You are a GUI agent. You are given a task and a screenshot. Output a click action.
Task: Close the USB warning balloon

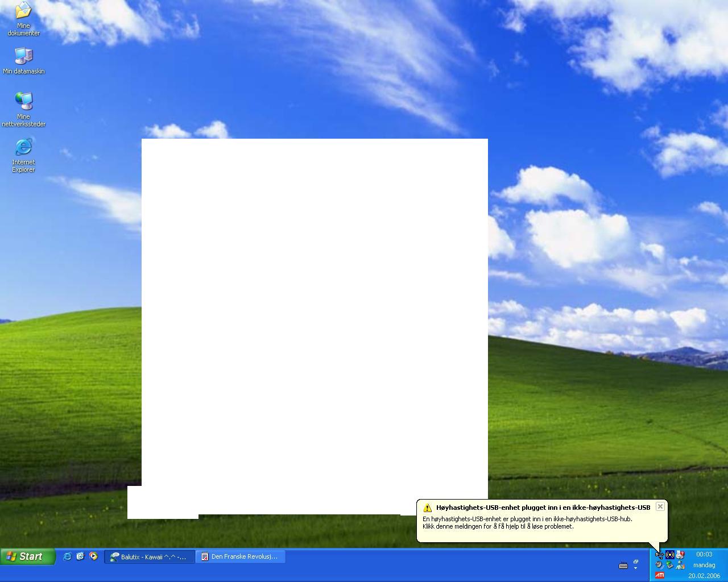point(660,506)
